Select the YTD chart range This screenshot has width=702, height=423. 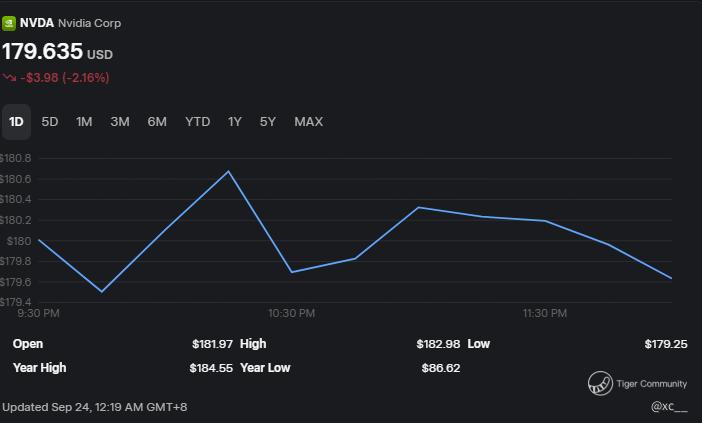pos(198,122)
